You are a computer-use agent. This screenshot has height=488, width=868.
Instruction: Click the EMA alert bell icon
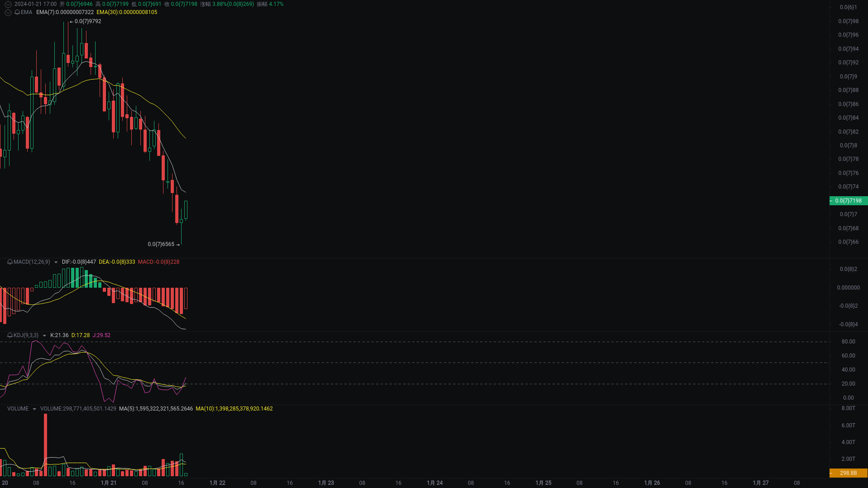point(17,12)
